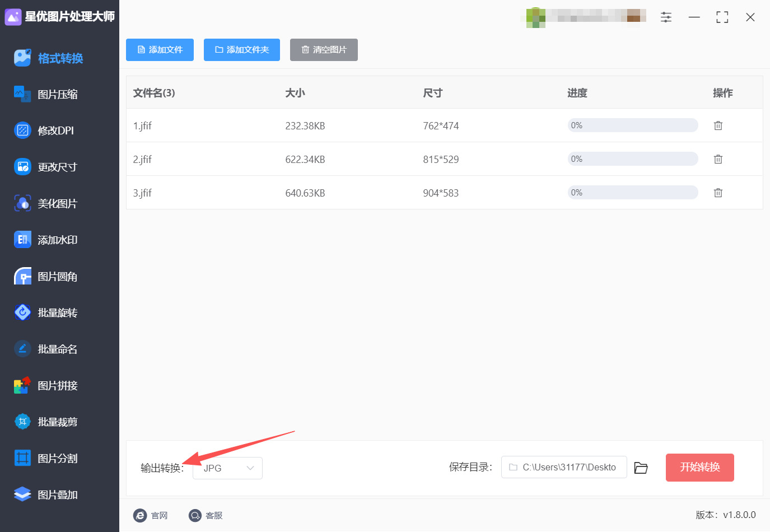Image resolution: width=770 pixels, height=532 pixels.
Task: Click the 美化图片 sidebar icon
Action: pyautogui.click(x=22, y=203)
